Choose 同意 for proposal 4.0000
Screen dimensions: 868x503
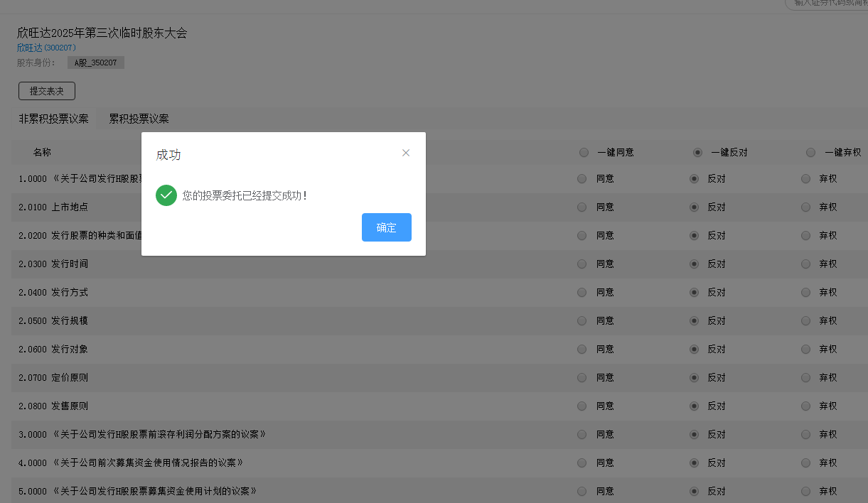point(582,463)
